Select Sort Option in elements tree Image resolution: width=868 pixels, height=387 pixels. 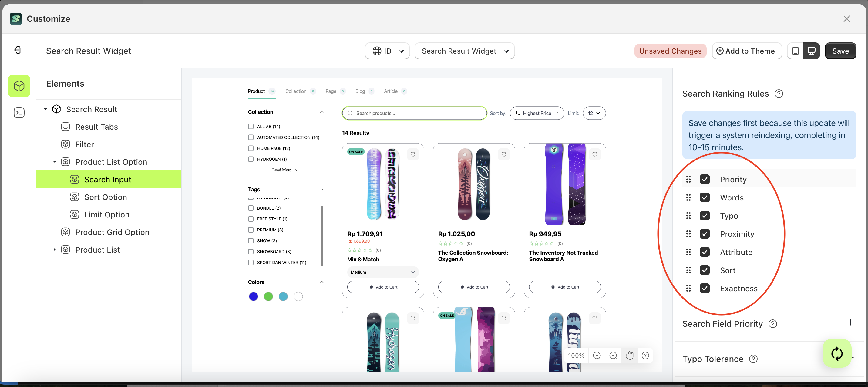click(106, 197)
